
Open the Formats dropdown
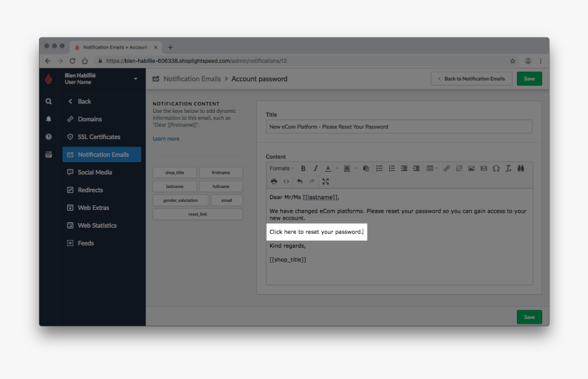(x=281, y=168)
